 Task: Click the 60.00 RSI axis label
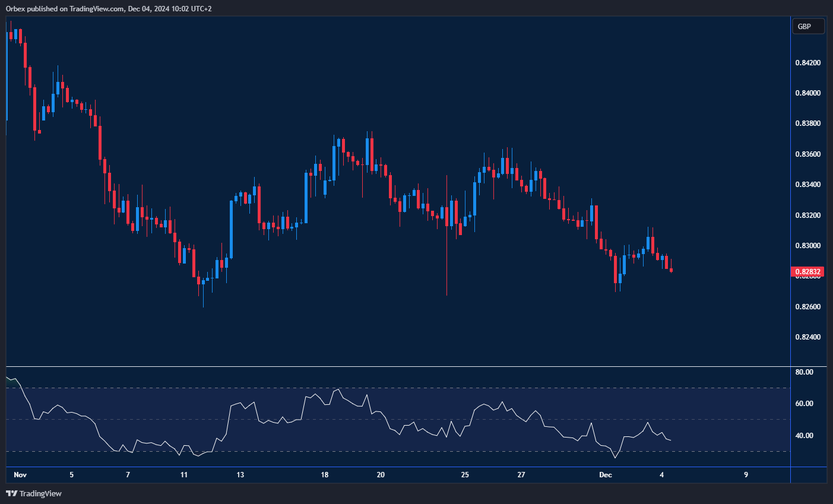click(804, 404)
